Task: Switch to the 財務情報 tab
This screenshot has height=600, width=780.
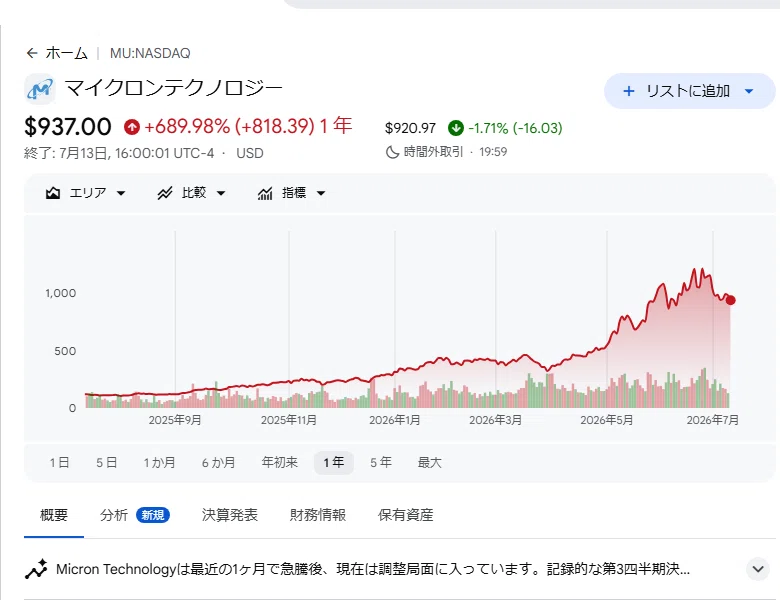Action: [318, 515]
